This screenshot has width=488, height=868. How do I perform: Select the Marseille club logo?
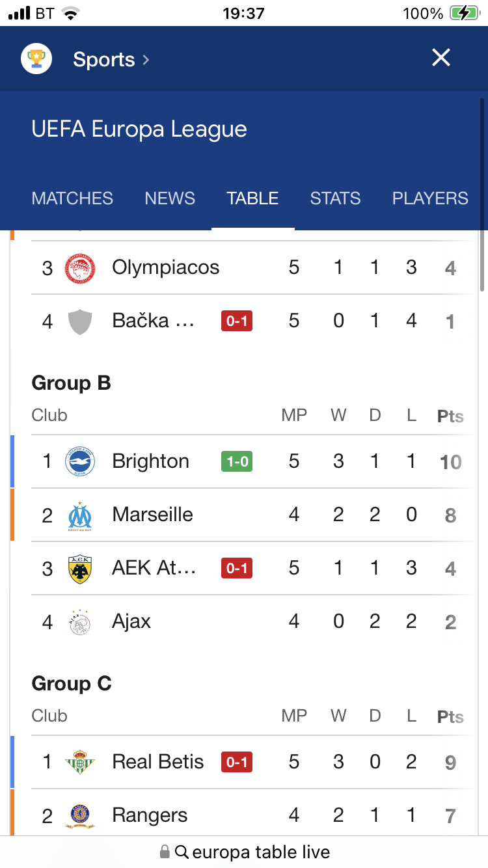click(80, 515)
